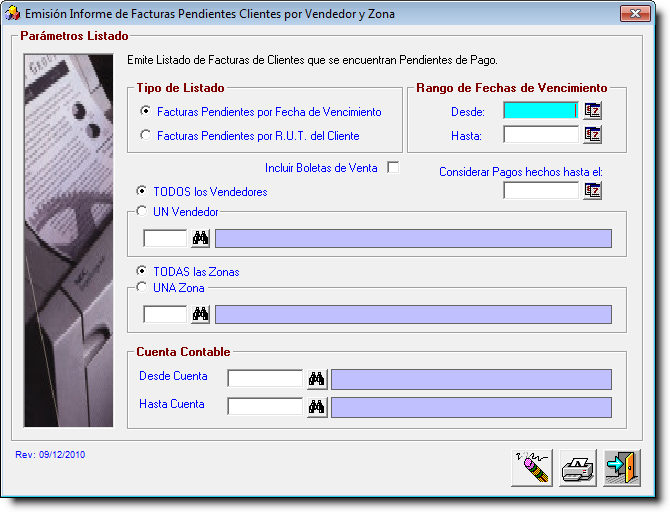Click the application icon in title bar
The image size is (670, 512).
click(12, 14)
